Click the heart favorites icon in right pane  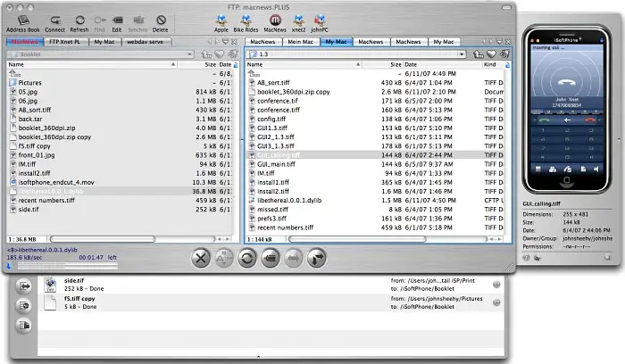coord(491,54)
